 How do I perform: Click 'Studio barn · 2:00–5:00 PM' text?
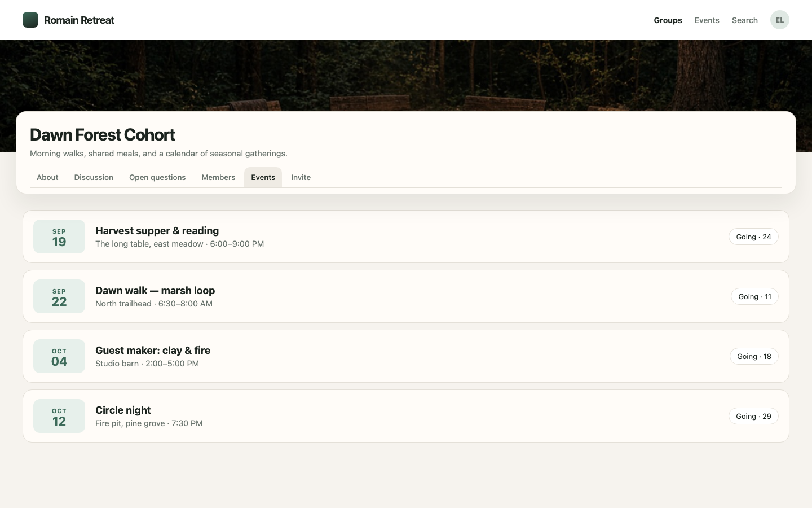coord(147,364)
